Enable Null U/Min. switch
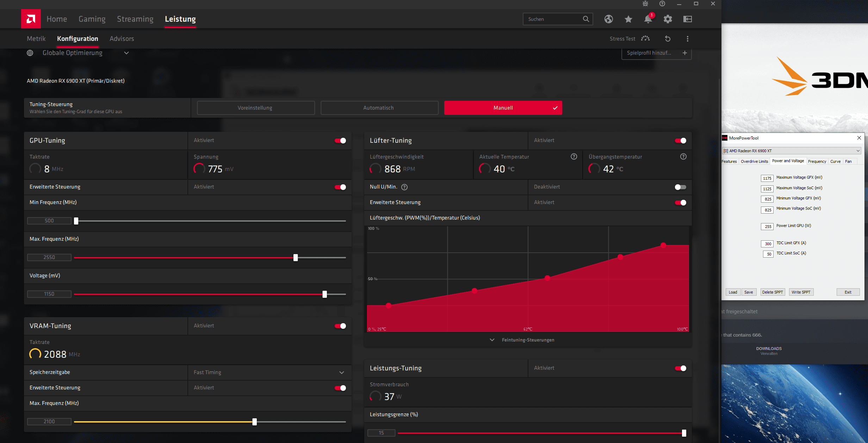The height and width of the screenshot is (443, 868). [x=681, y=187]
